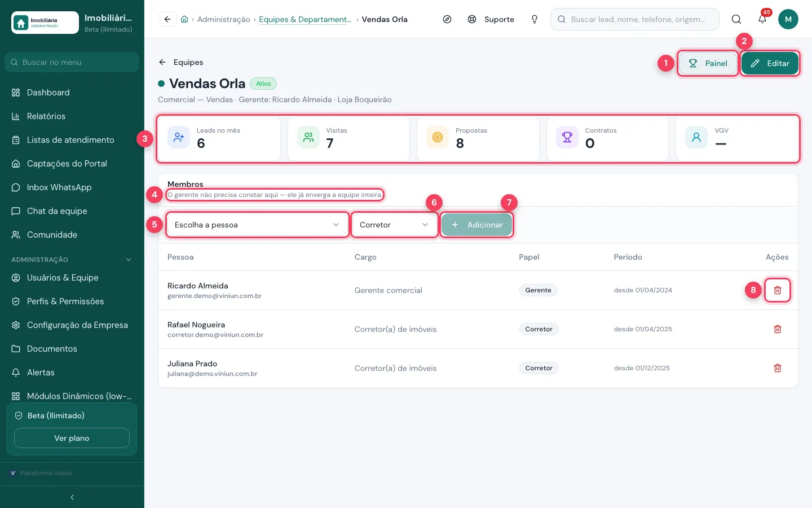Click the Ver plano button
The height and width of the screenshot is (508, 812).
tap(72, 438)
